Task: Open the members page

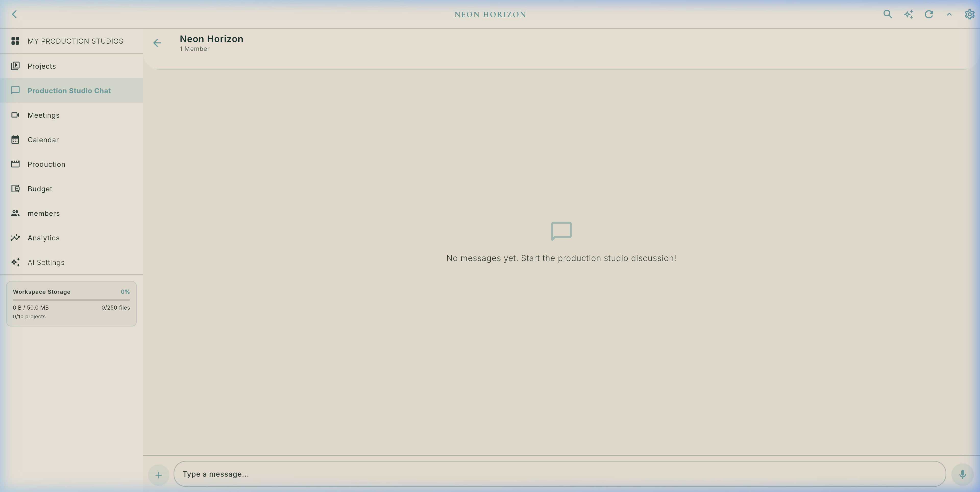Action: click(71, 213)
